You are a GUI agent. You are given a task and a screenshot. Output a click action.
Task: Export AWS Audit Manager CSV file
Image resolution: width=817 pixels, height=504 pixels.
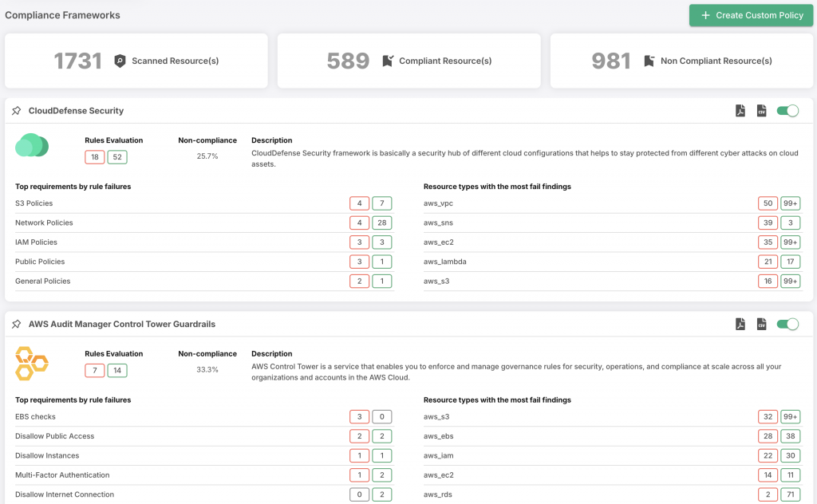(x=761, y=324)
